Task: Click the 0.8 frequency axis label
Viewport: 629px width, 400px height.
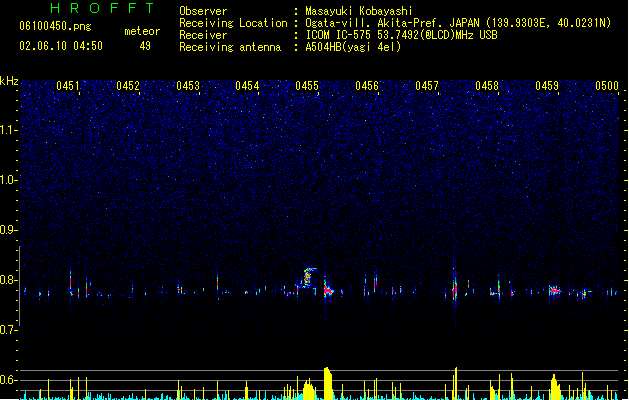Action: pos(8,280)
